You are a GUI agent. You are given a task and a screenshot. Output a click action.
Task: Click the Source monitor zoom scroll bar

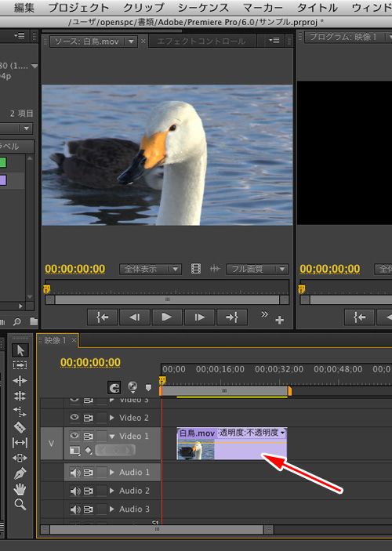167,299
